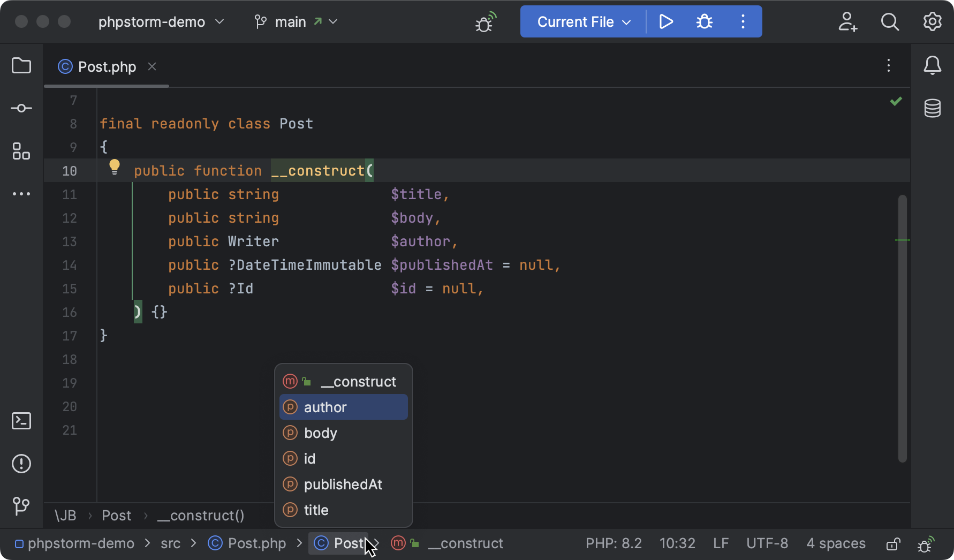Click the intention light bulb on line 10
954x560 pixels.
[x=115, y=168]
